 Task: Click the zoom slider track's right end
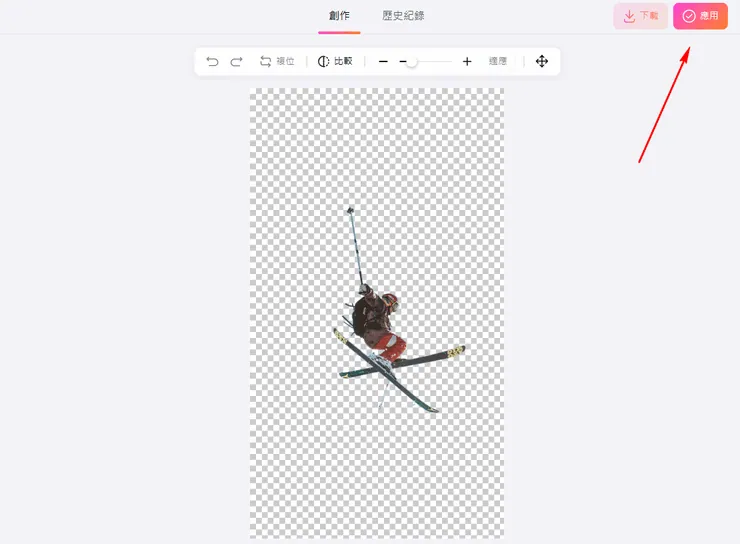pyautogui.click(x=449, y=62)
